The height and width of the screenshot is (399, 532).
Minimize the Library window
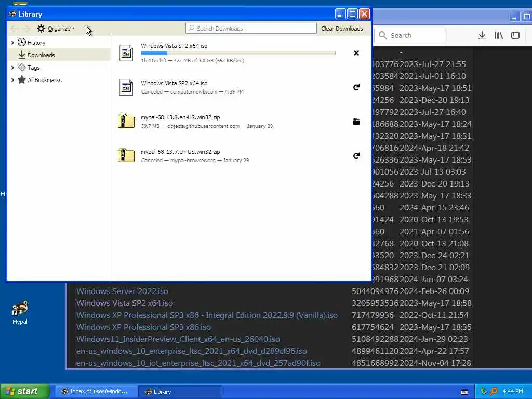[x=340, y=14]
